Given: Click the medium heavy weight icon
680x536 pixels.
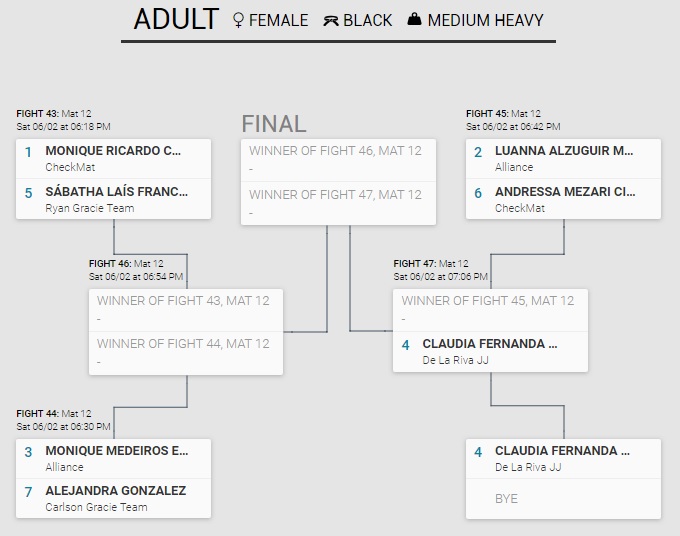Looking at the screenshot, I should pyautogui.click(x=415, y=20).
